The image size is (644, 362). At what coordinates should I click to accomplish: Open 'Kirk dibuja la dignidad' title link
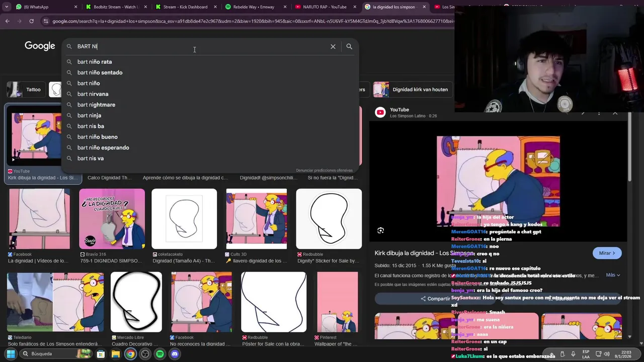point(425,253)
